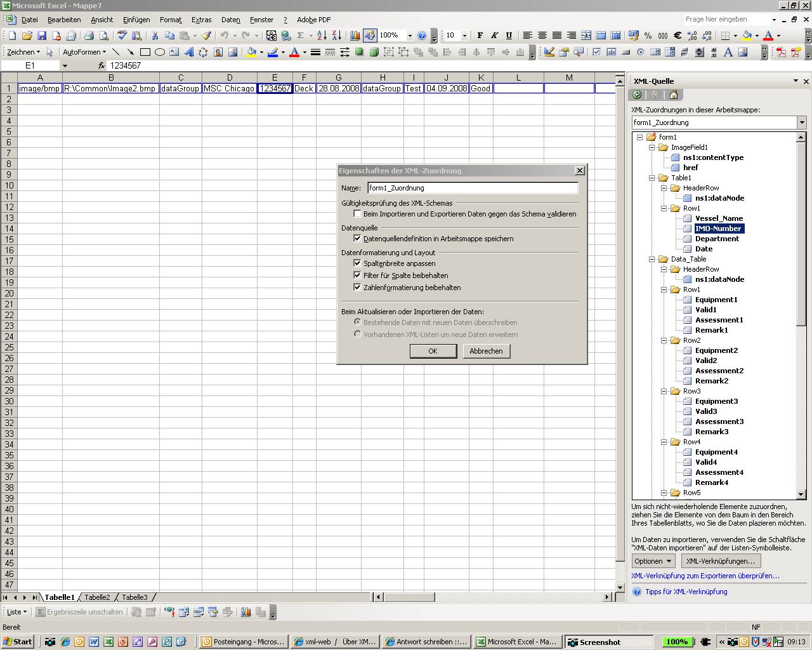Collapse the Table1 tree node
Viewport: 812px width, 650px height.
coord(652,178)
